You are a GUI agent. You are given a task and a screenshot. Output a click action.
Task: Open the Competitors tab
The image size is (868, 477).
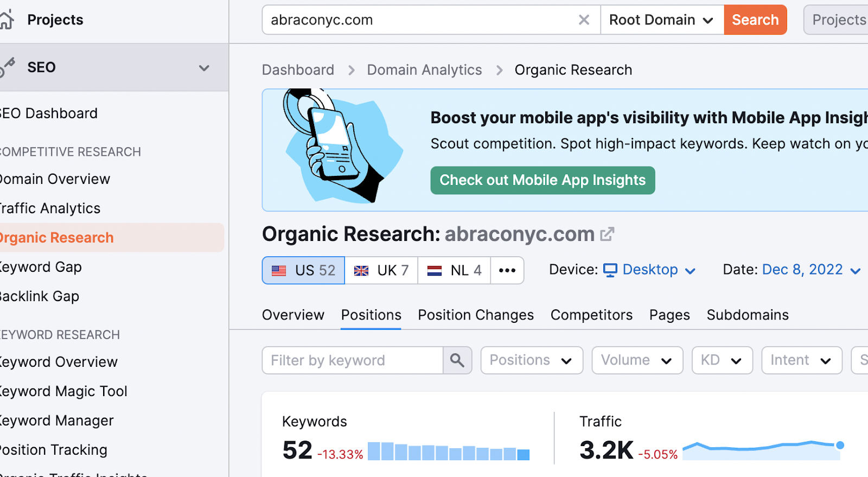click(591, 315)
